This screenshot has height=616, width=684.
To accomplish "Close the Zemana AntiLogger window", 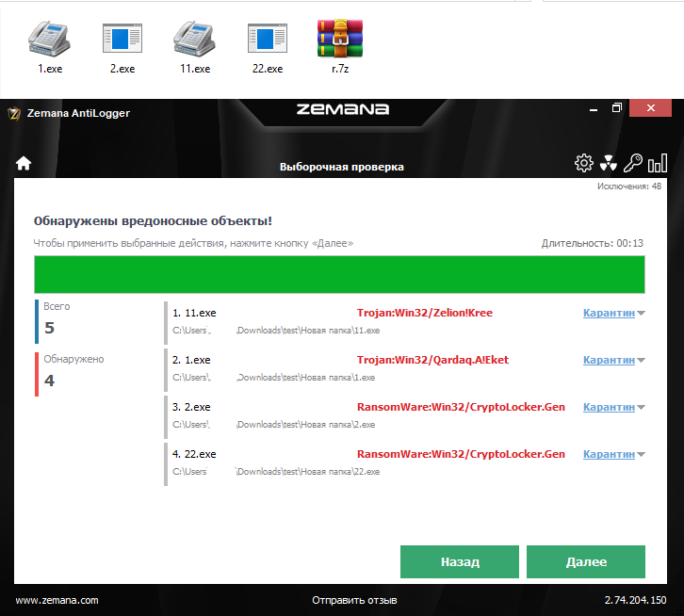I will point(650,108).
